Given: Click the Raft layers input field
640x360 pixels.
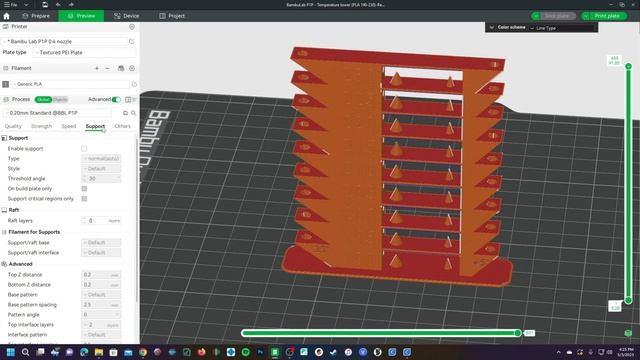Looking at the screenshot, I should (101, 221).
